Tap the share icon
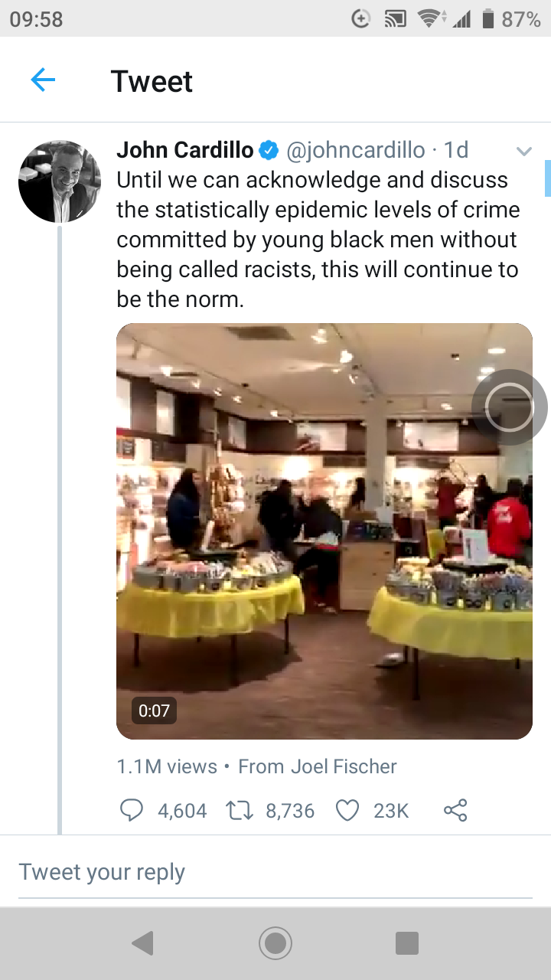Screen dimensions: 551x980 (455, 810)
